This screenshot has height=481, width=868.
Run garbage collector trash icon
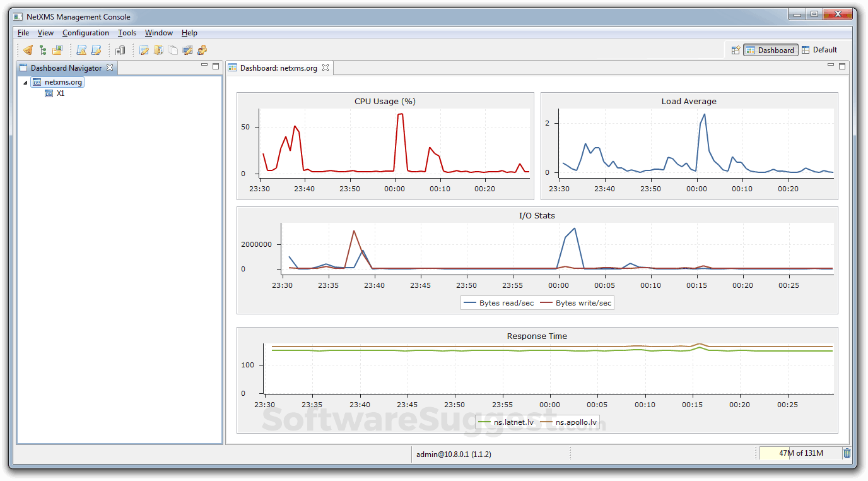[847, 453]
